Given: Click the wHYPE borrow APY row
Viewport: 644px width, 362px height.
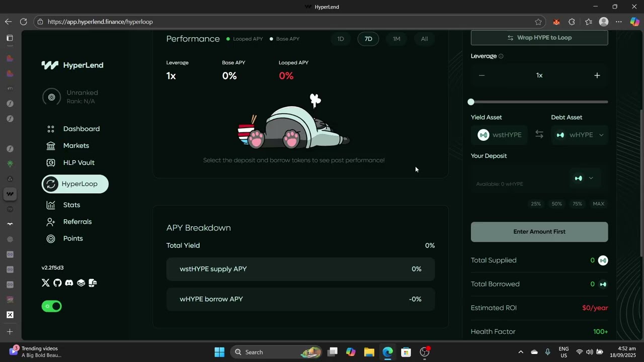Looking at the screenshot, I should (300, 299).
